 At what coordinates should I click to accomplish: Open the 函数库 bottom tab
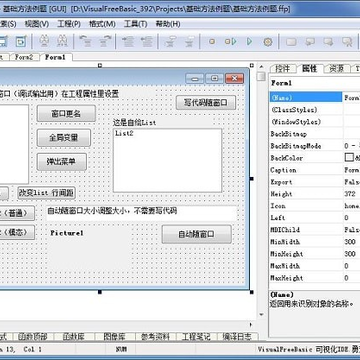point(74,337)
